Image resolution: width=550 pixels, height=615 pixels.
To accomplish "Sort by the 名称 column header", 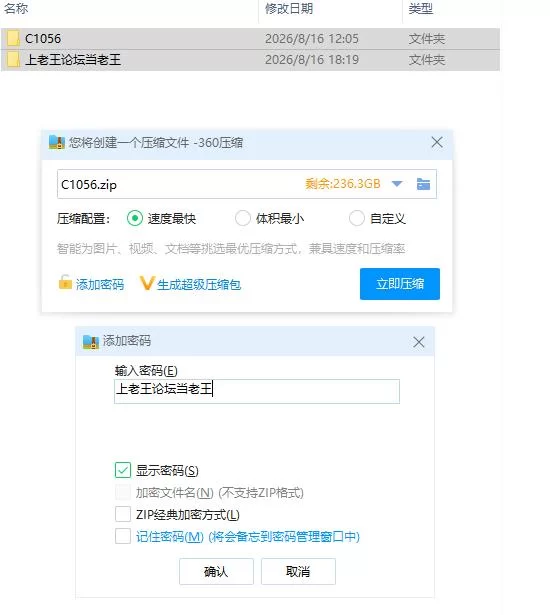I will (x=16, y=9).
